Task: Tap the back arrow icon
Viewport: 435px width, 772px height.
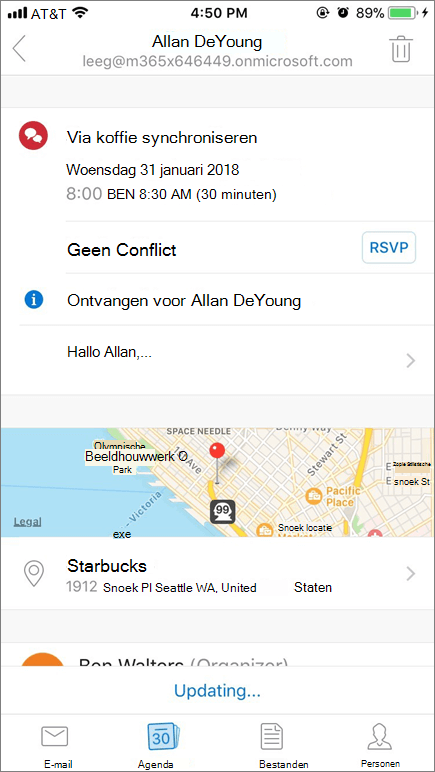Action: [19, 49]
